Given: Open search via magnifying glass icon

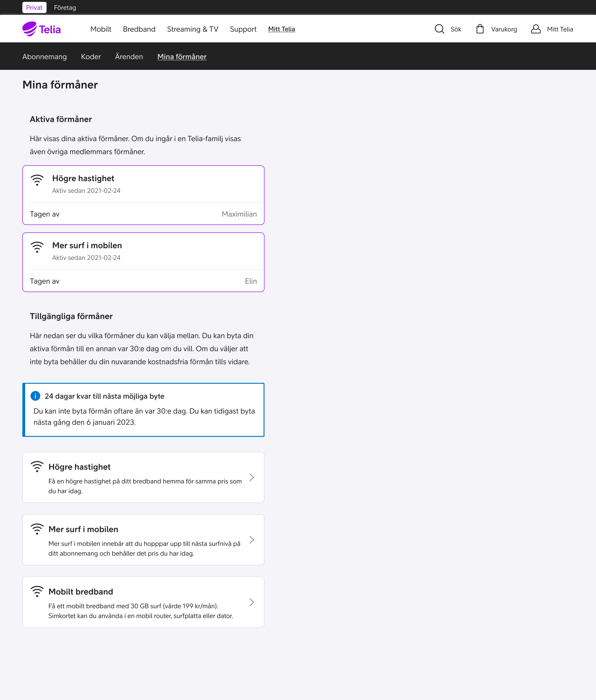Looking at the screenshot, I should (439, 29).
